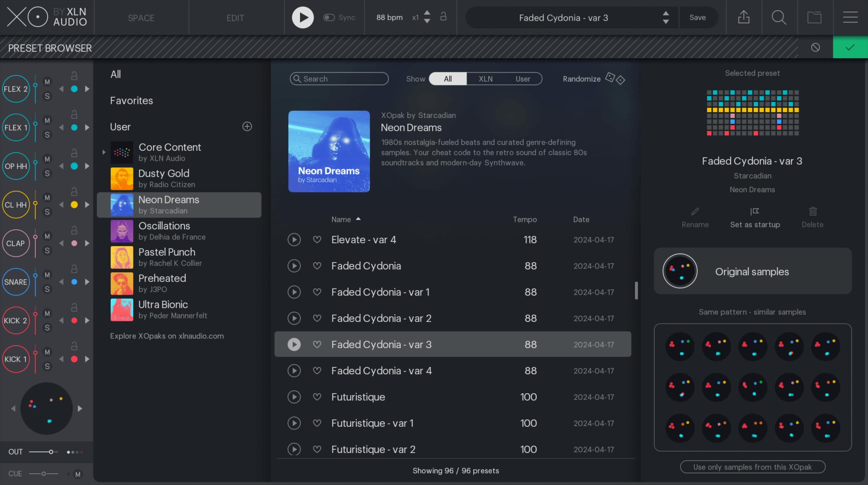Viewport: 868px width, 485px height.
Task: Click the OUT volume slider
Action: pos(51,452)
